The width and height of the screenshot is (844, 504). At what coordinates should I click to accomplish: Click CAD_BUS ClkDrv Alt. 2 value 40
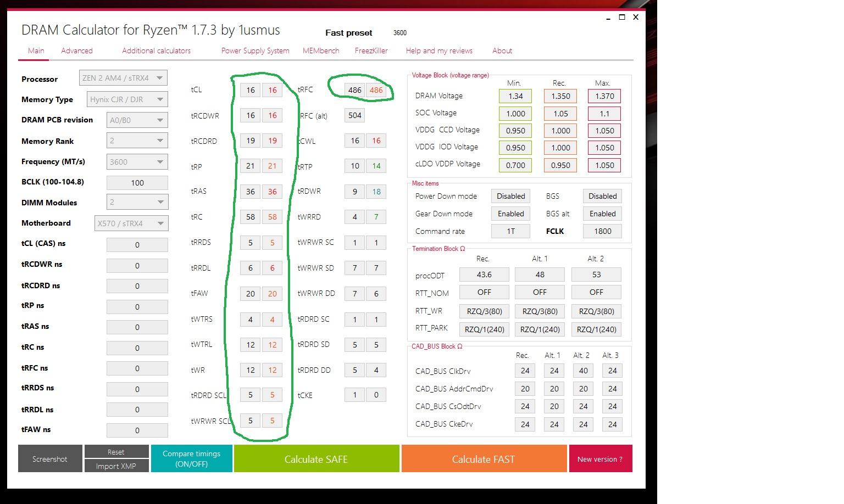(584, 371)
